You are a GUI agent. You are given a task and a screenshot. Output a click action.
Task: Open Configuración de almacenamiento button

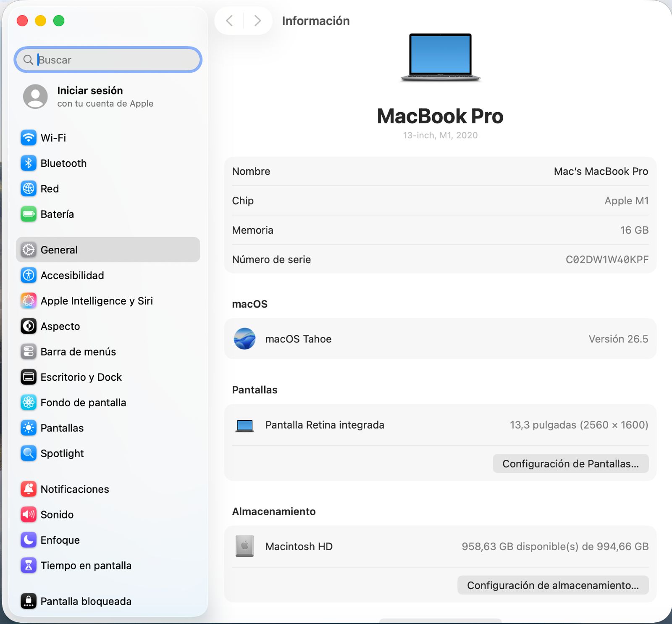(x=553, y=585)
